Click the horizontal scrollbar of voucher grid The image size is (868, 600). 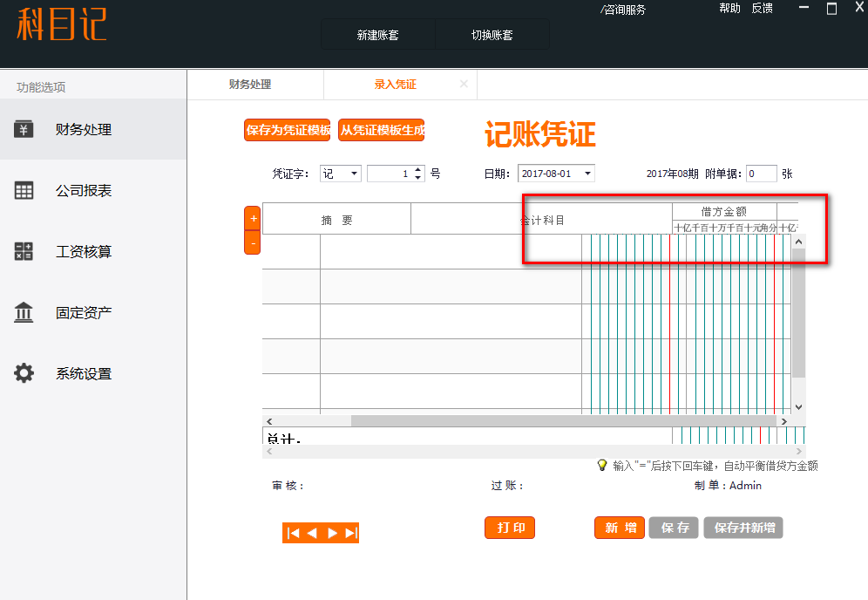click(523, 421)
